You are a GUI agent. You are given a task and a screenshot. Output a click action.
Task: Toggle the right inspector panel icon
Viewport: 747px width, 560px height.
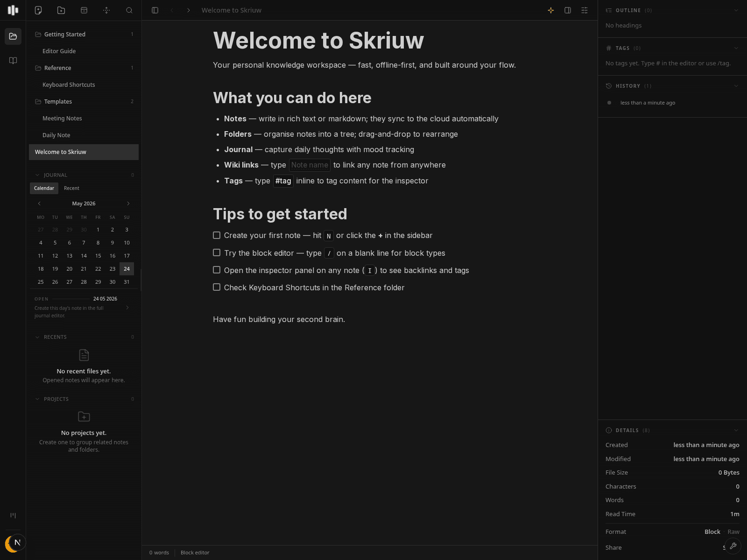pos(568,10)
